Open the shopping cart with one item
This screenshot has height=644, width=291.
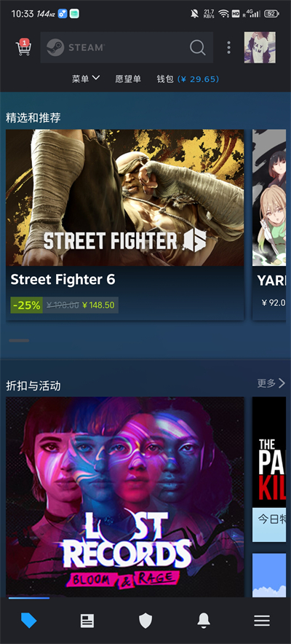[x=23, y=47]
